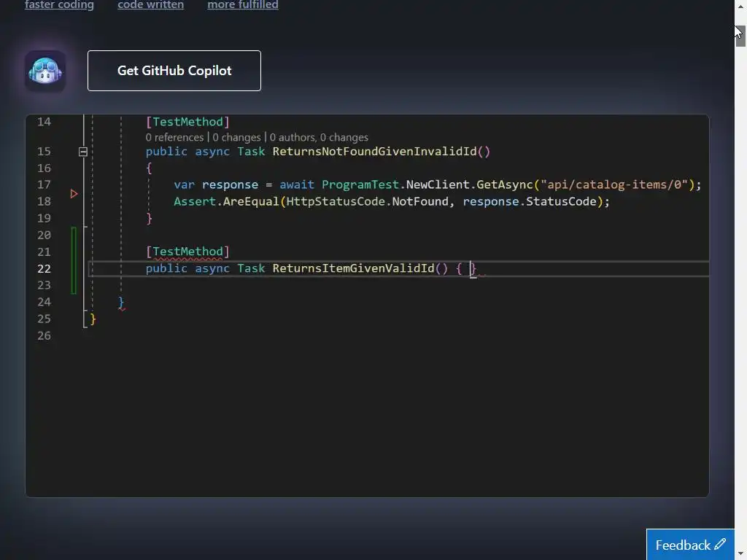Click the red breakpoint arrow in gutter
This screenshot has height=560, width=747.
click(74, 194)
